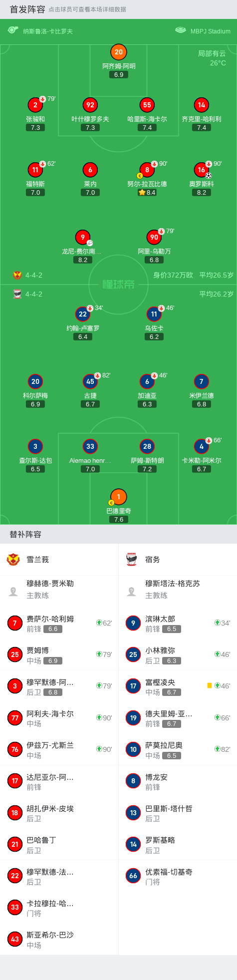Tap 阿里-乌勒万 number 90 player icon
The image size is (237, 980).
click(154, 237)
